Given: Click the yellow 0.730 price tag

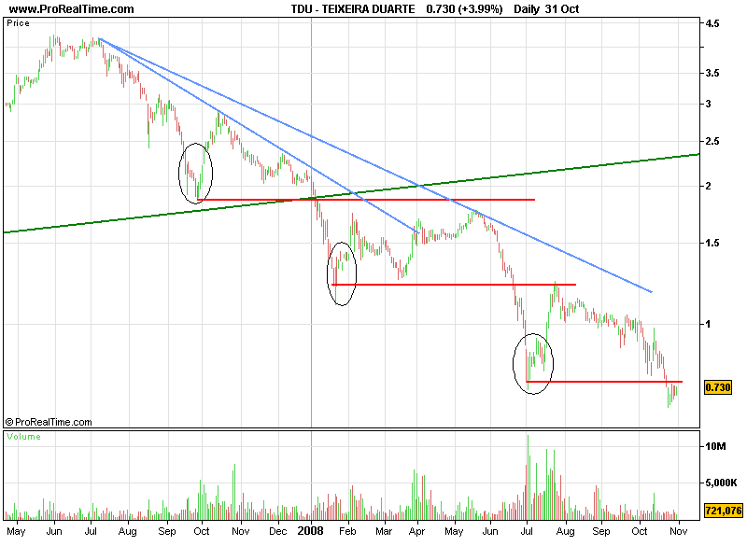Looking at the screenshot, I should 718,387.
